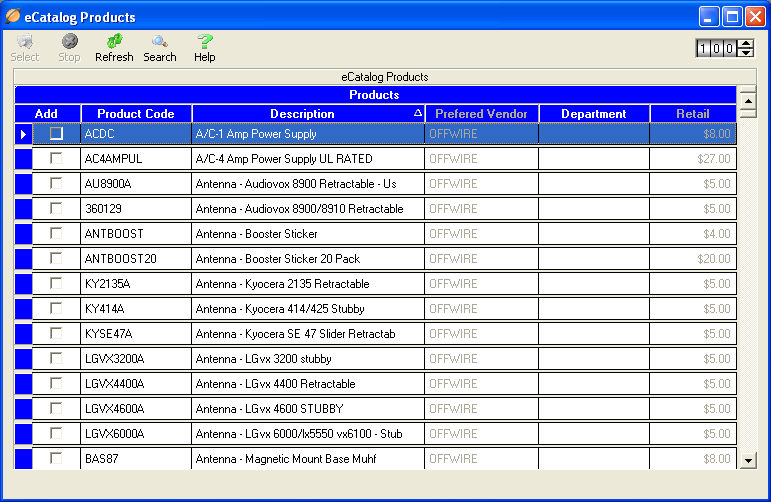Mark the Add checkbox for LGVX3200A

point(56,358)
